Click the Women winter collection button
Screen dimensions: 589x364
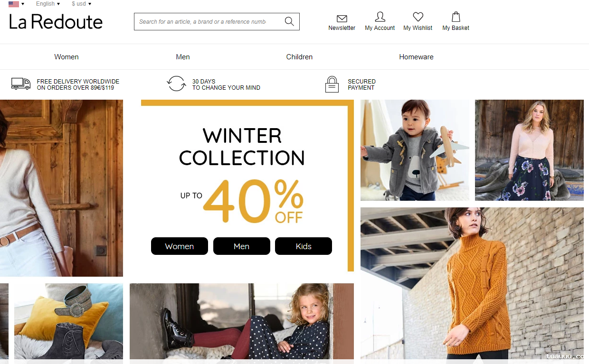(x=180, y=246)
